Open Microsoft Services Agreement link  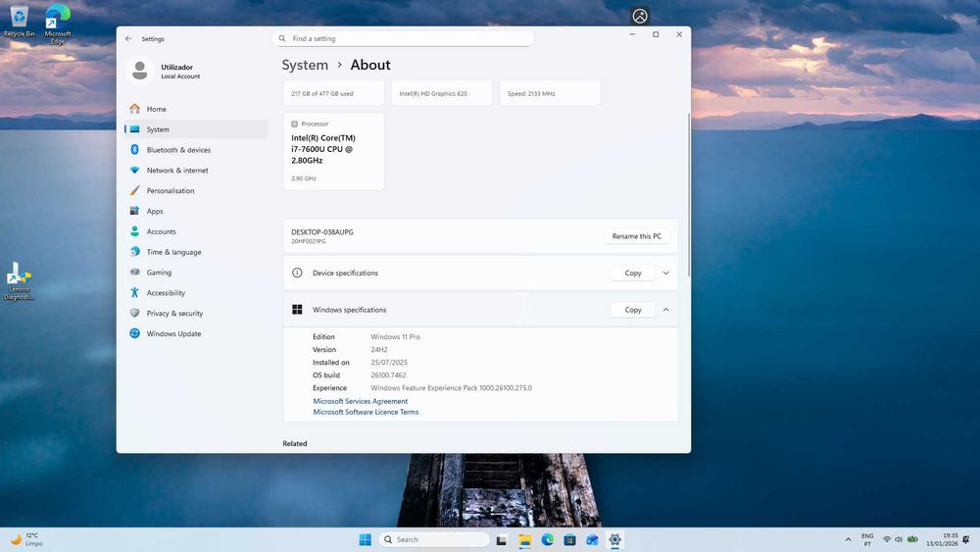[x=360, y=401]
